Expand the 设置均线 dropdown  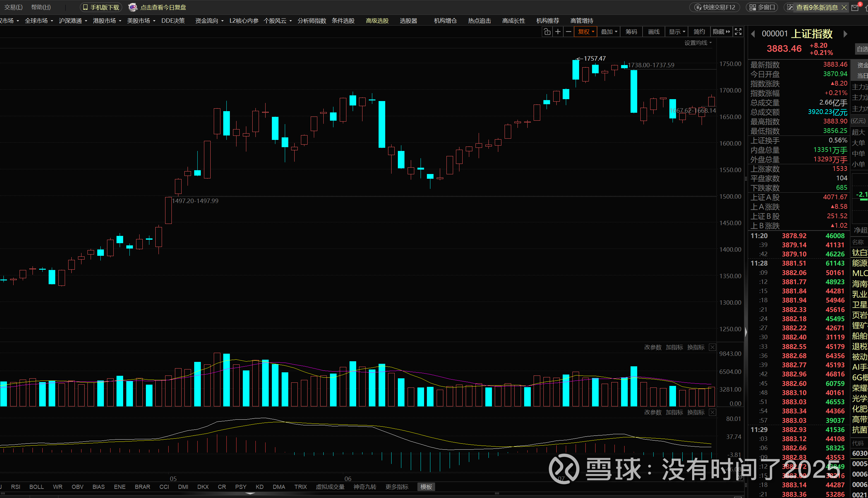pyautogui.click(x=698, y=43)
